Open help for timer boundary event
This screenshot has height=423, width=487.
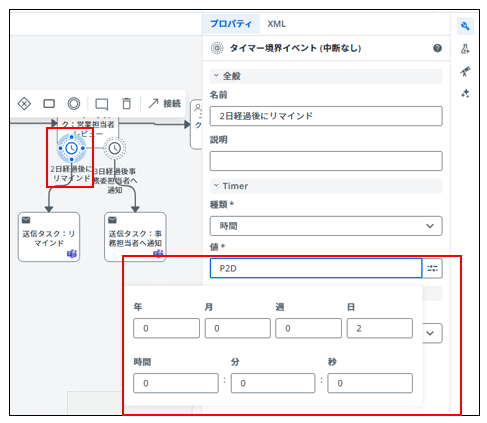(x=437, y=48)
